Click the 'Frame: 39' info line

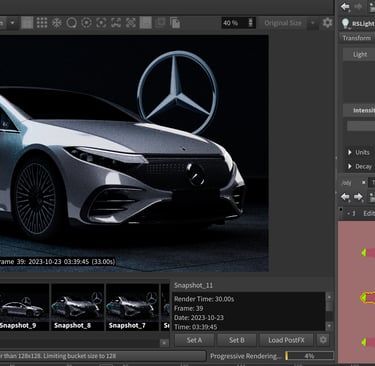[x=189, y=308]
